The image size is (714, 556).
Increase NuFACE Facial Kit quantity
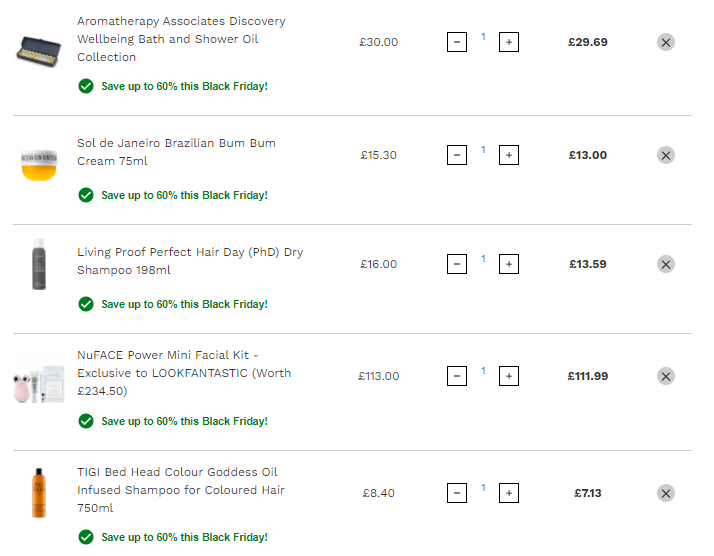[x=509, y=376]
